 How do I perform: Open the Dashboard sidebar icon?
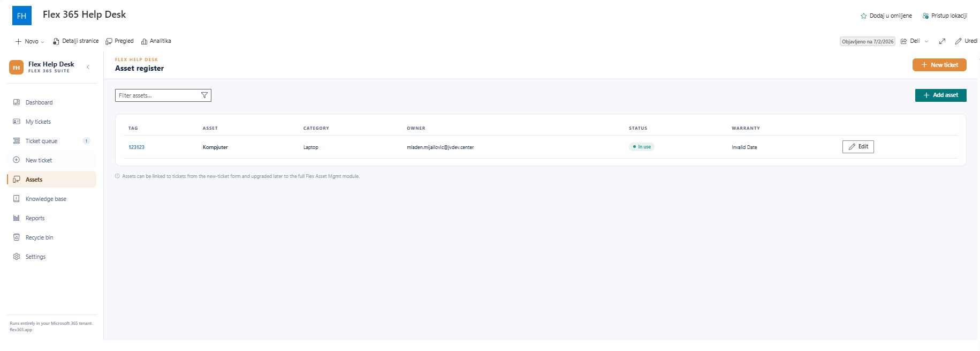(17, 102)
